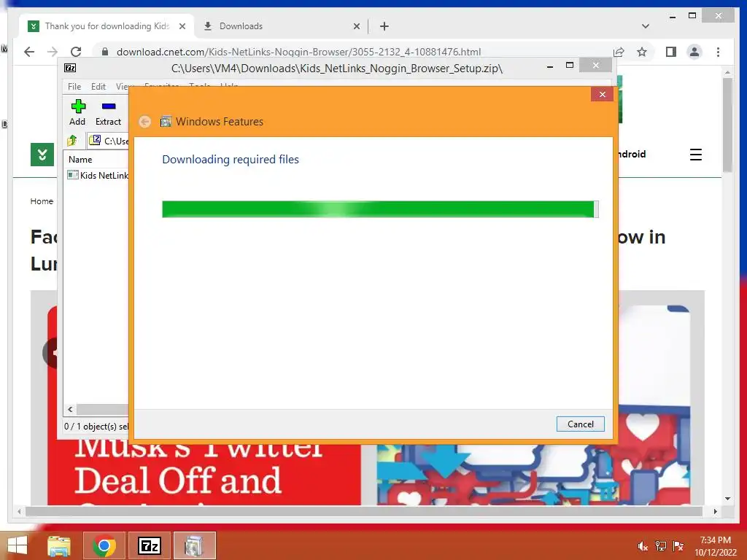Close the Thank you for downloading tab
747x560 pixels.
(x=182, y=27)
